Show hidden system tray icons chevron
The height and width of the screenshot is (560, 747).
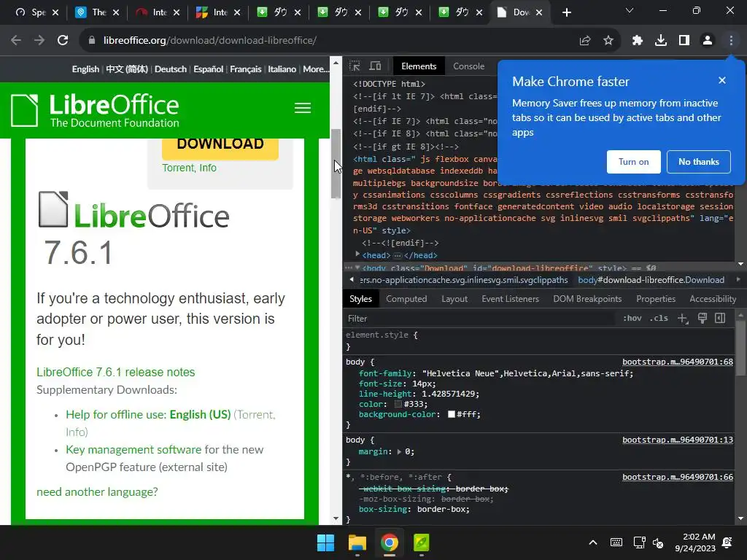(593, 542)
